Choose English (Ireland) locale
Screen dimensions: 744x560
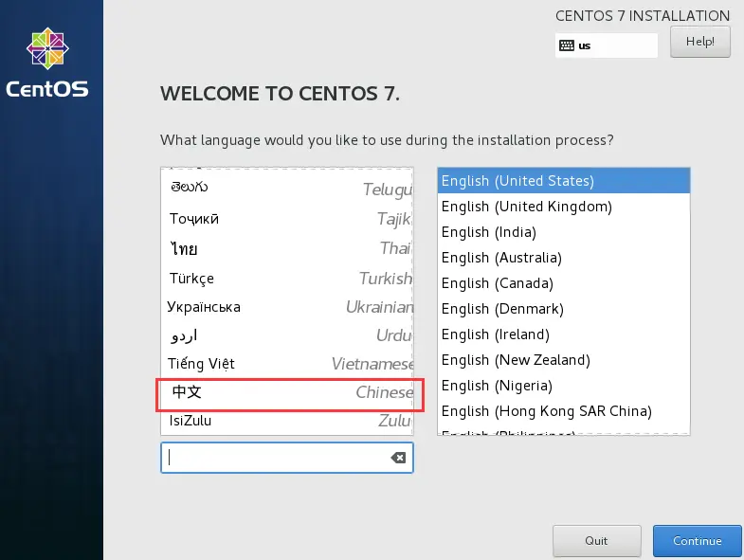coord(564,334)
